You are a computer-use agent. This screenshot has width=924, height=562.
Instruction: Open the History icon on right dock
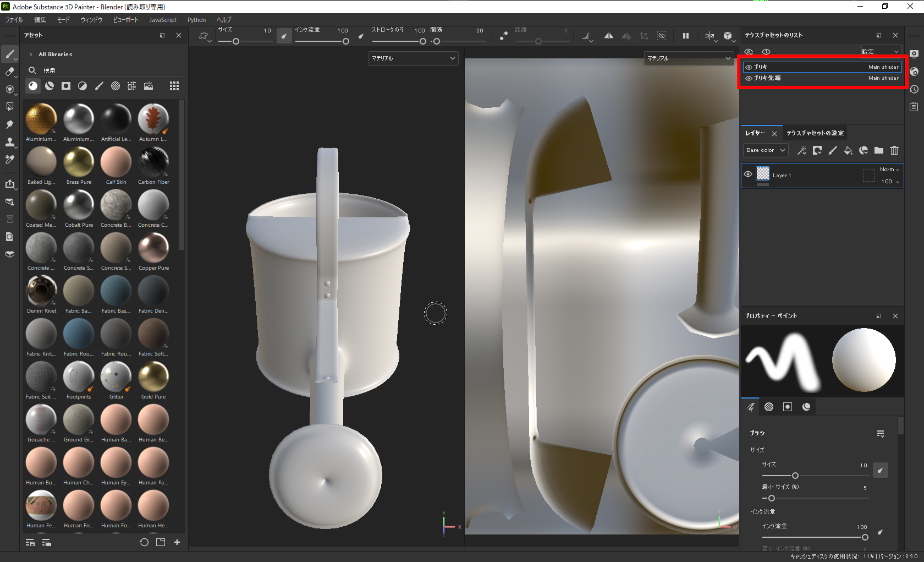pyautogui.click(x=914, y=89)
